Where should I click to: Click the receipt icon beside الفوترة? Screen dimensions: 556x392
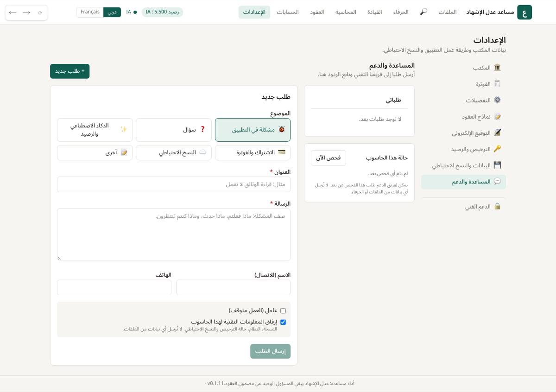pyautogui.click(x=497, y=84)
